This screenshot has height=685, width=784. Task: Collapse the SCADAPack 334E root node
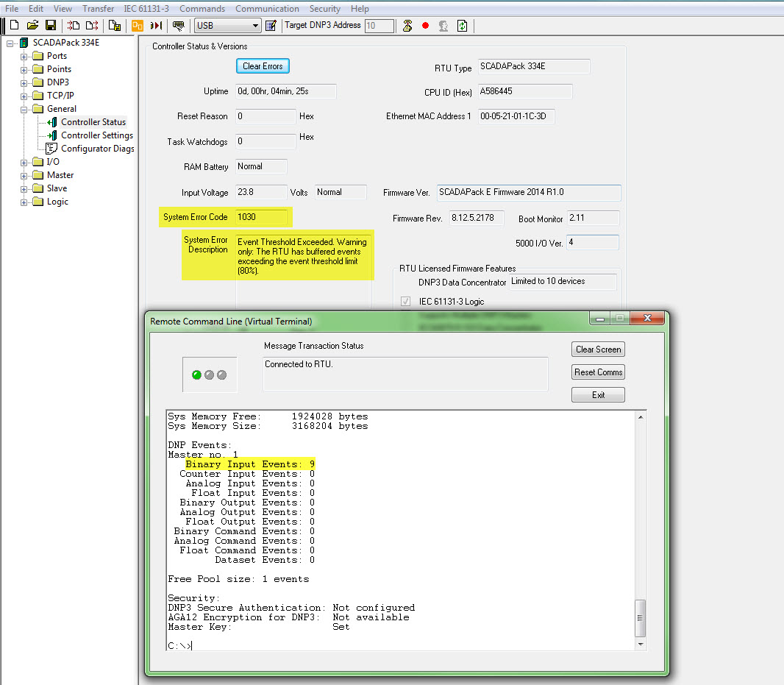pos(10,43)
